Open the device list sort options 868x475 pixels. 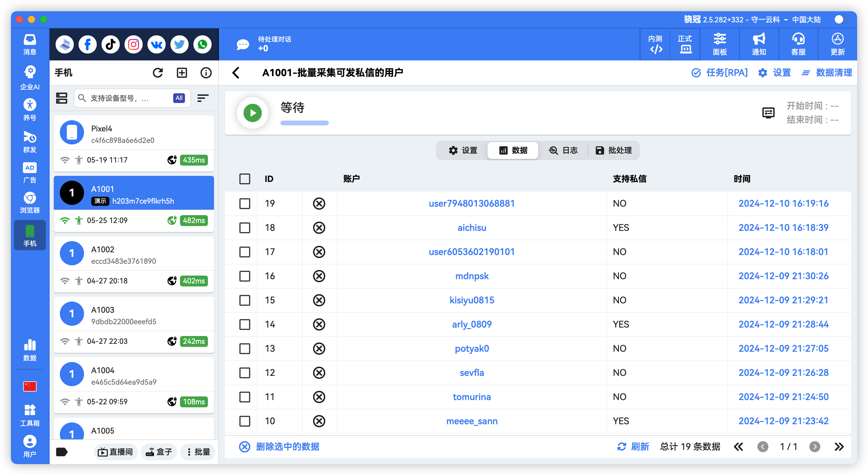tap(203, 98)
